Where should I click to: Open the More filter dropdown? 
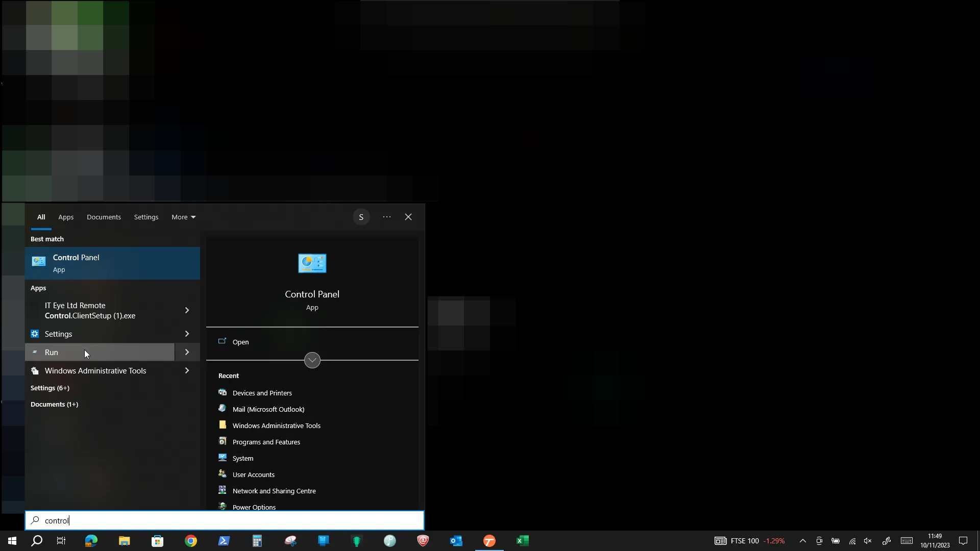pyautogui.click(x=184, y=217)
